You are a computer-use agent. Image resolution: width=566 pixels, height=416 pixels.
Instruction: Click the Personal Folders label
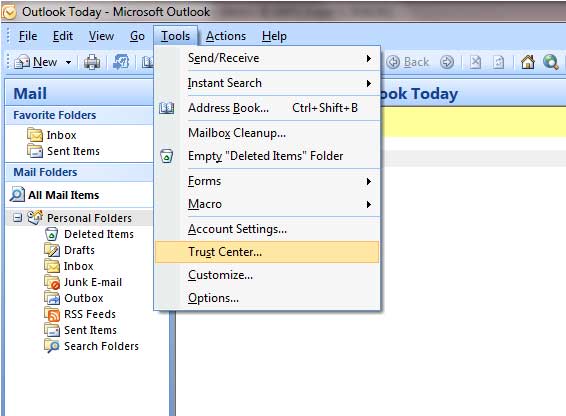tap(90, 218)
